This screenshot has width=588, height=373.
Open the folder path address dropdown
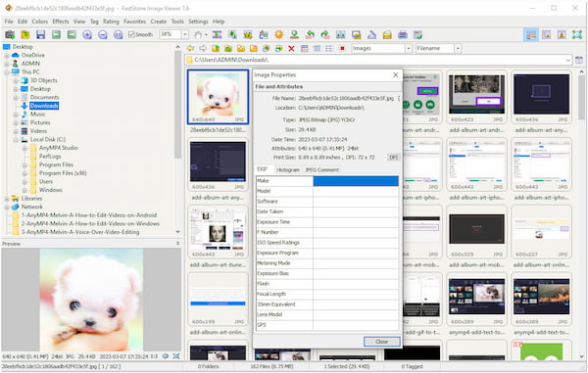(568, 60)
